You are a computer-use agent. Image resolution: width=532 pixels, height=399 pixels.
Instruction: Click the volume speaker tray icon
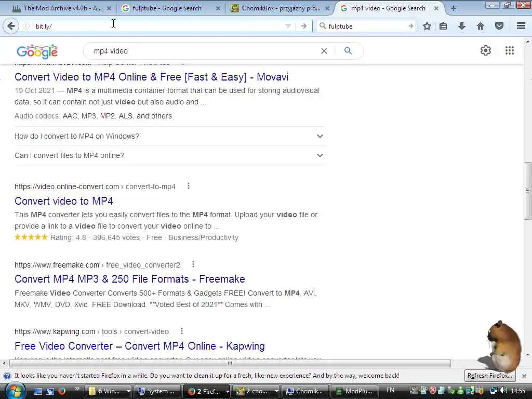[x=503, y=391]
